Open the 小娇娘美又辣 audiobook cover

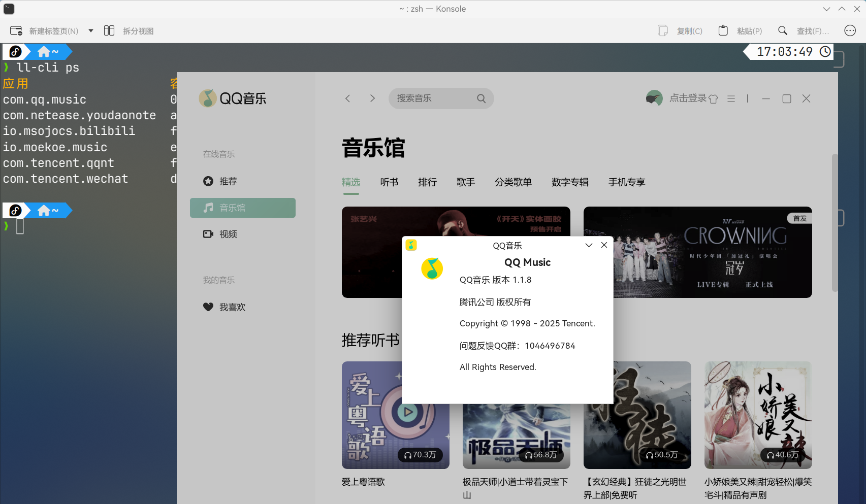pyautogui.click(x=758, y=415)
